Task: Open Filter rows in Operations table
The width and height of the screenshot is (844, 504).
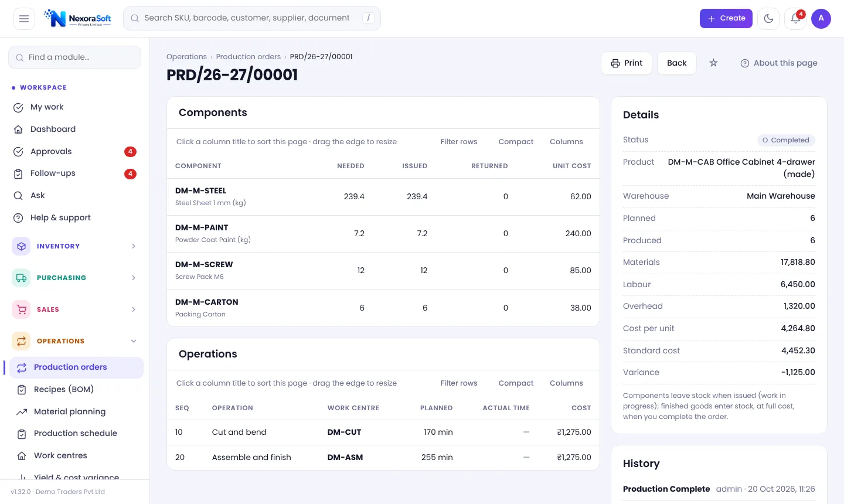Action: click(x=459, y=383)
